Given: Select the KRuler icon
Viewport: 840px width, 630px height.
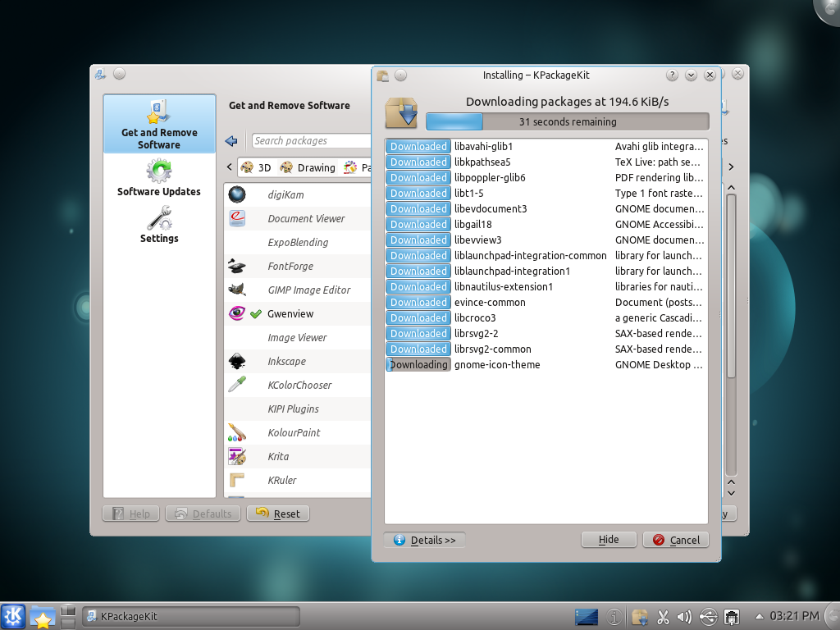Looking at the screenshot, I should tap(237, 480).
